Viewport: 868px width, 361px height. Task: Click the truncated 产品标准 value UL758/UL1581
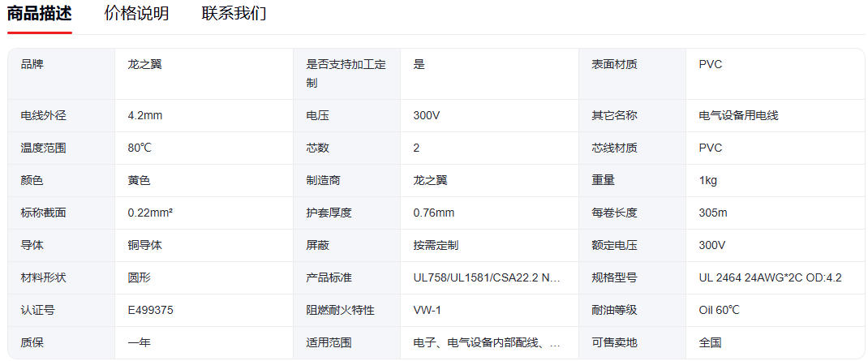tap(487, 277)
